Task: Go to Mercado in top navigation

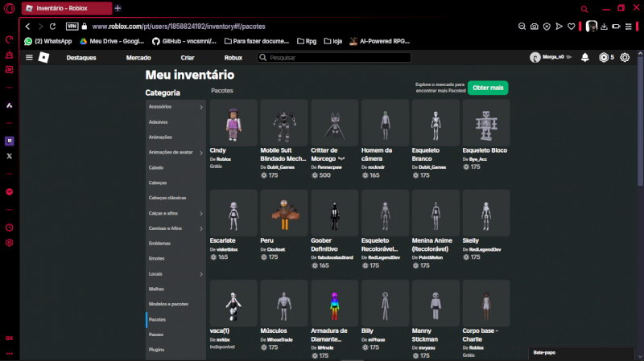Action: [138, 58]
